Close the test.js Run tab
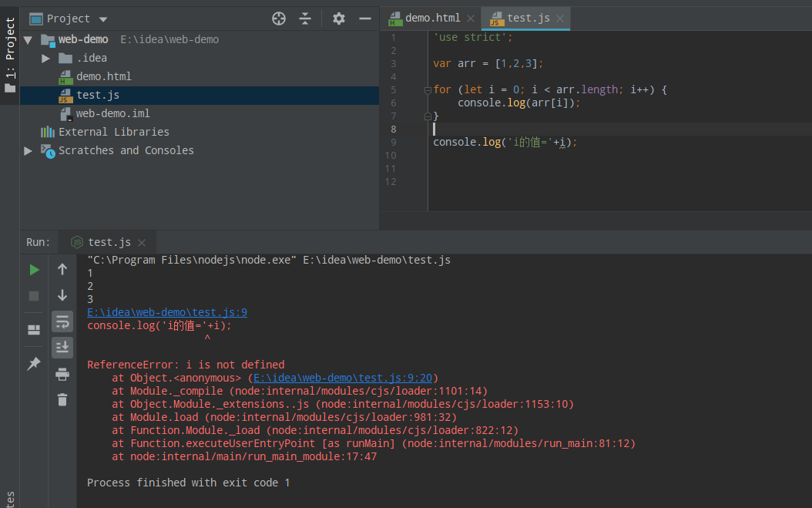Screen dimensions: 812x508 pyautogui.click(x=142, y=243)
